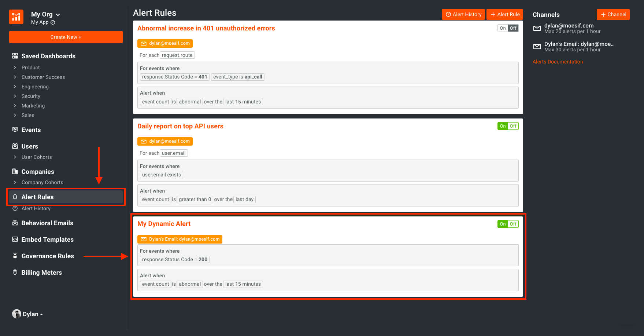Viewport: 644px width, 336px height.
Task: Open Company Cohorts from the sidebar
Action: [41, 182]
